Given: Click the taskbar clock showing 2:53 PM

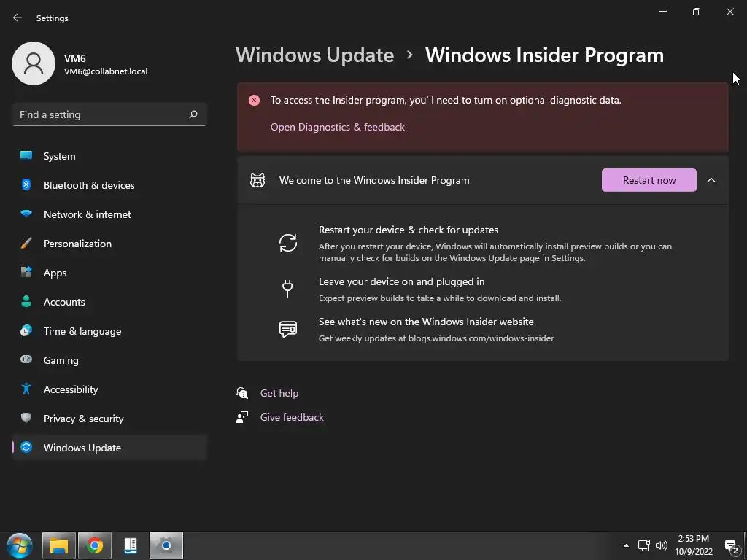Looking at the screenshot, I should point(694,545).
